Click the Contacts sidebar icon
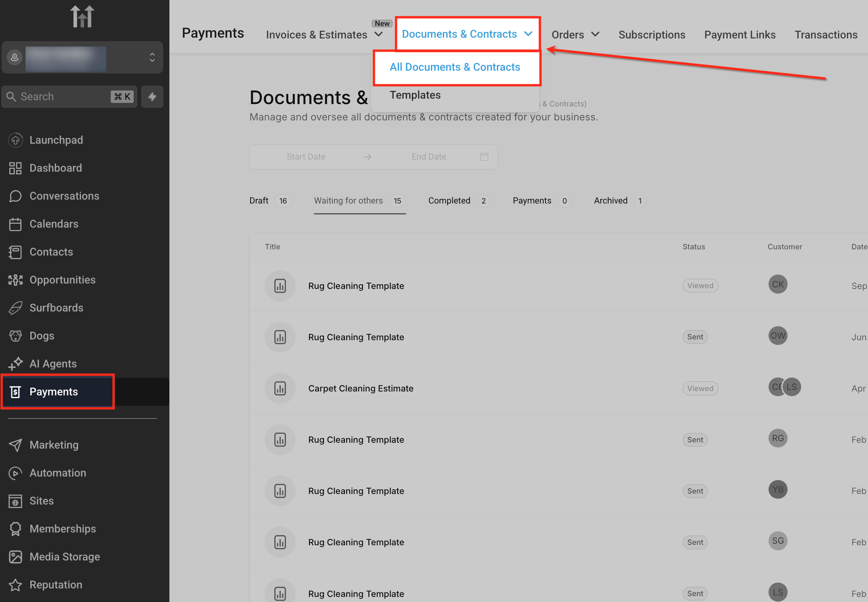Viewport: 868px width, 602px height. 16,252
